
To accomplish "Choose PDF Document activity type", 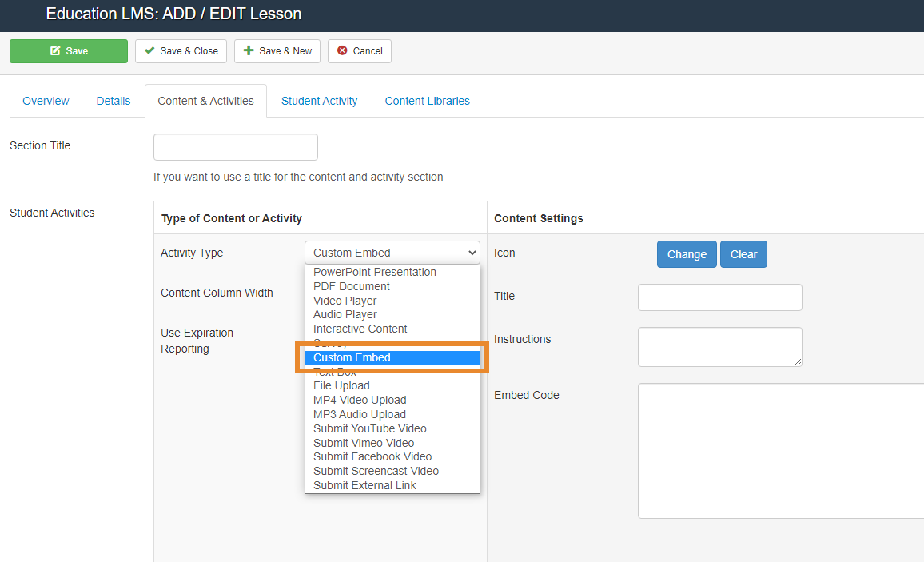I will tap(352, 286).
